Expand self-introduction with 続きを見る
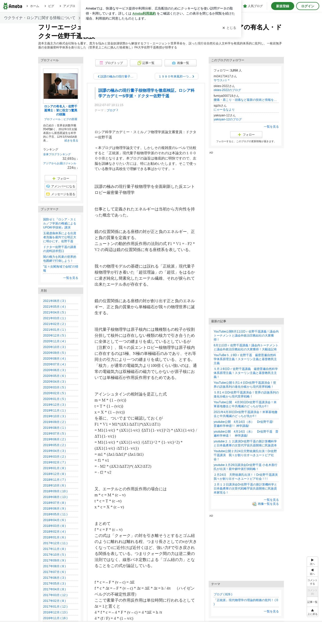 pos(71,140)
